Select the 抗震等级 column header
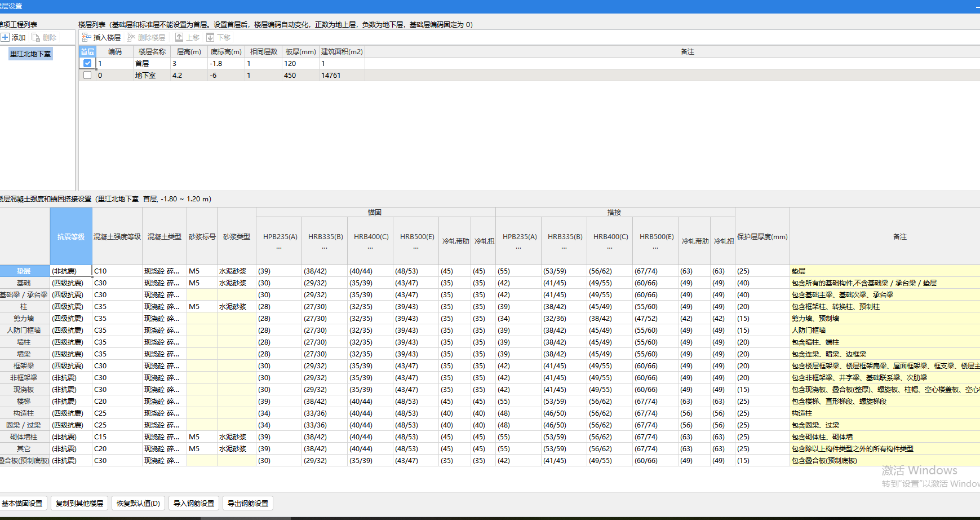980x520 pixels. point(71,236)
